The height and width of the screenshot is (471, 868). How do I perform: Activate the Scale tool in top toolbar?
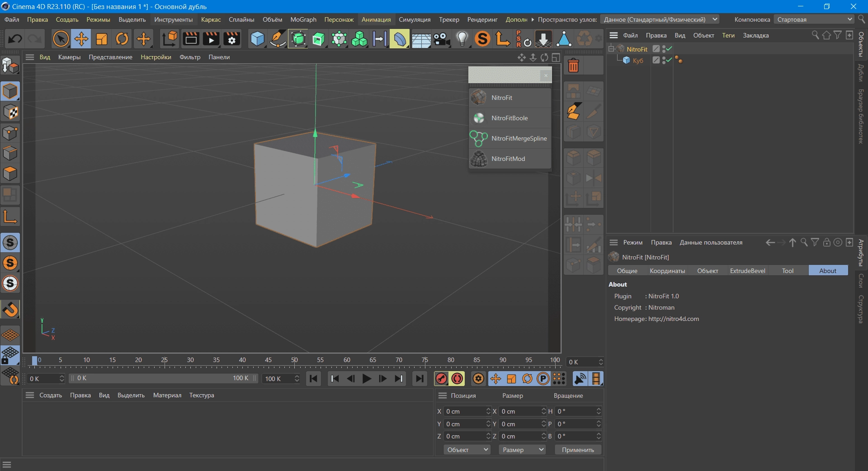[102, 39]
